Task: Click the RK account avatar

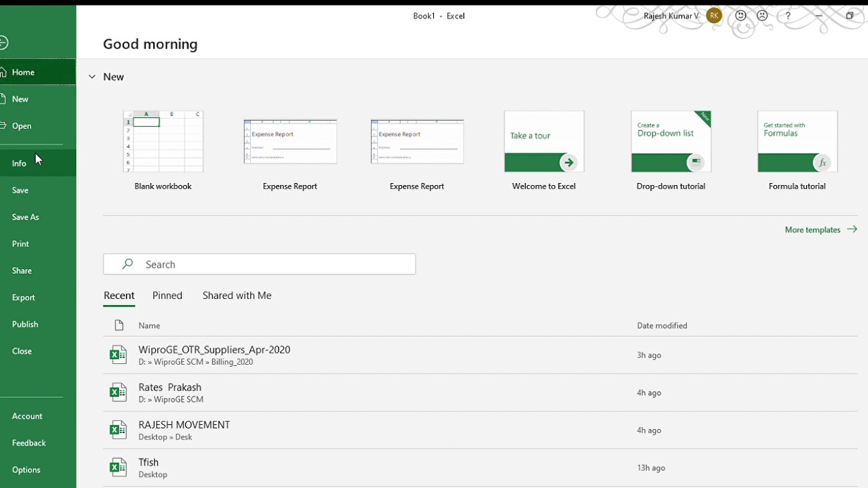Action: [x=714, y=16]
